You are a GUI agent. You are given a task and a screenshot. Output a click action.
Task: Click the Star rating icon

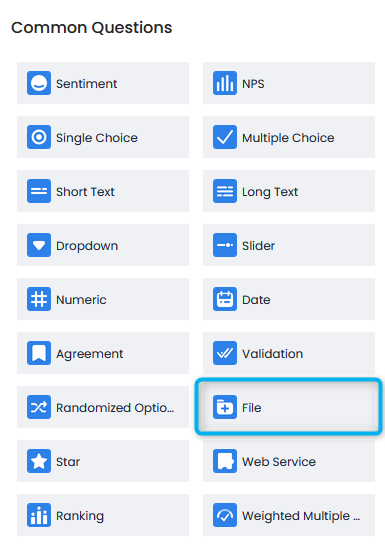point(39,461)
